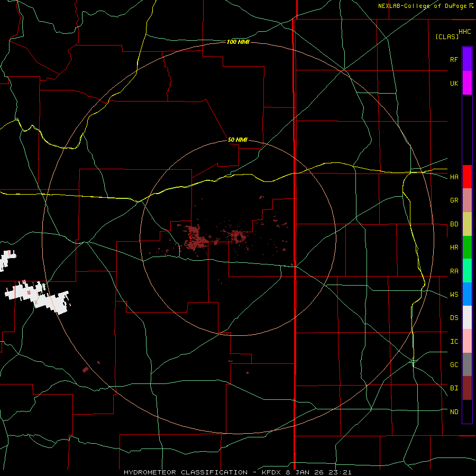Viewport: 476px width, 476px height.
Task: Click the GR legend label
Action: 454,200
